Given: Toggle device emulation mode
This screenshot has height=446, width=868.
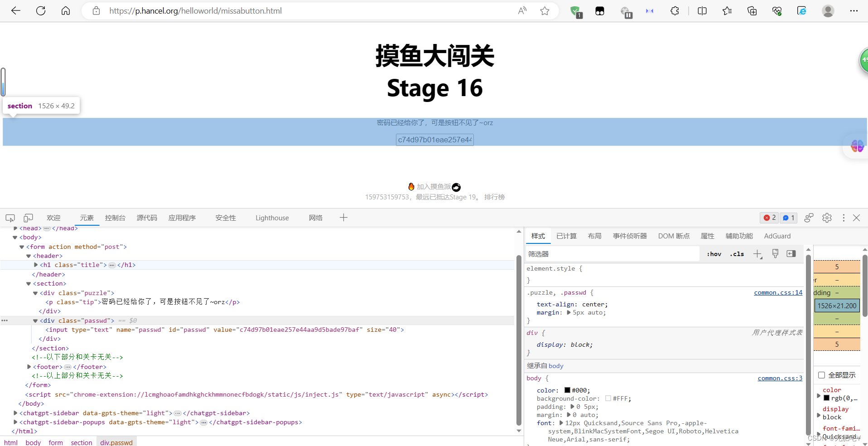Looking at the screenshot, I should [28, 218].
